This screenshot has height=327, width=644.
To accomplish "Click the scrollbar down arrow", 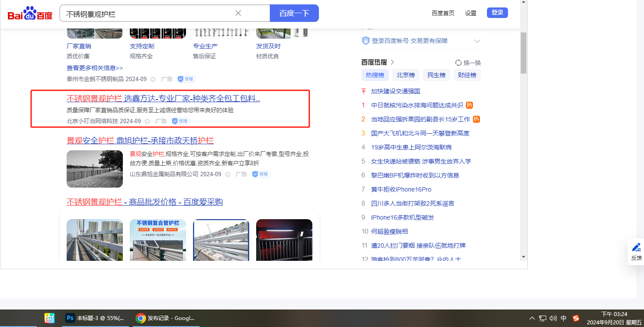I will 523,257.
